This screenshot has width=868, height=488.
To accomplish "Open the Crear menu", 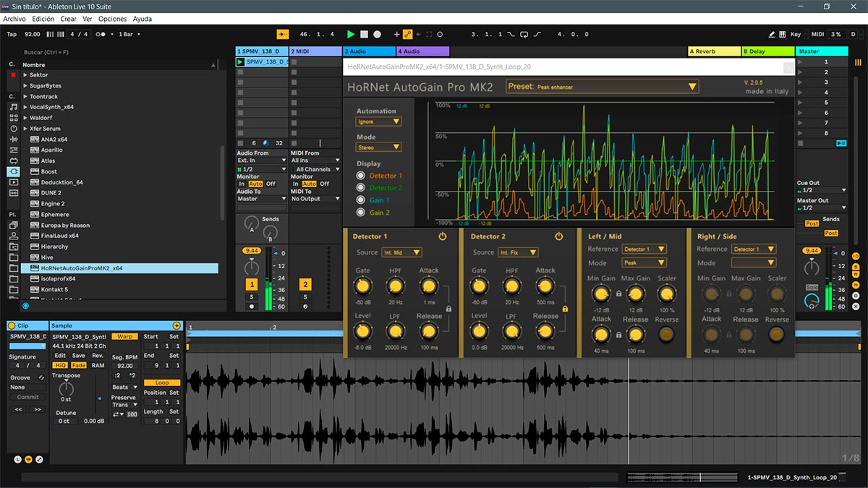I will coord(69,19).
